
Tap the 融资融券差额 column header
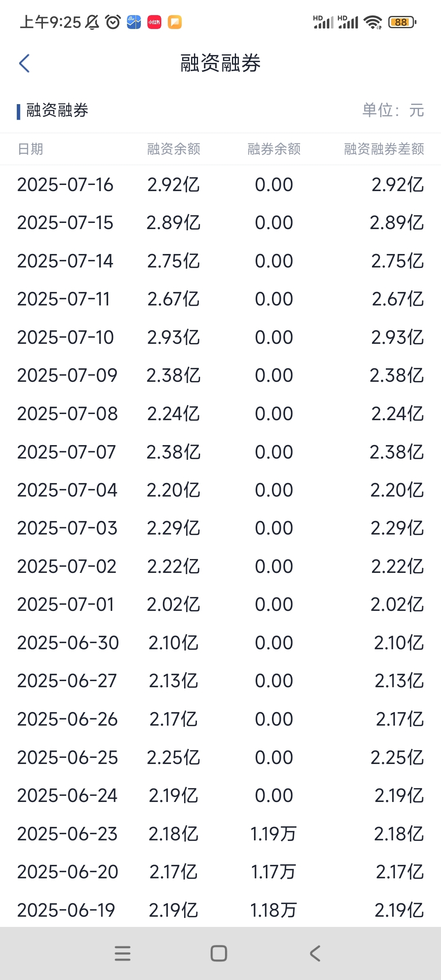click(x=384, y=149)
